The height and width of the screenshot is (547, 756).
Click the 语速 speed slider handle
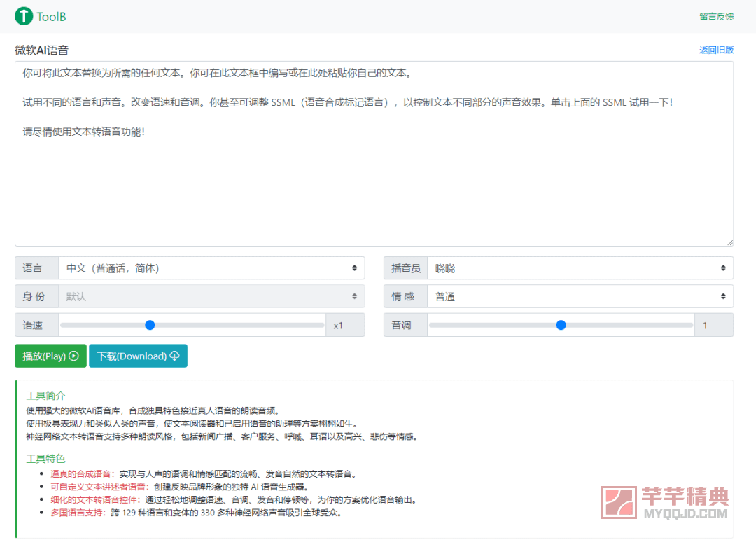pos(150,325)
